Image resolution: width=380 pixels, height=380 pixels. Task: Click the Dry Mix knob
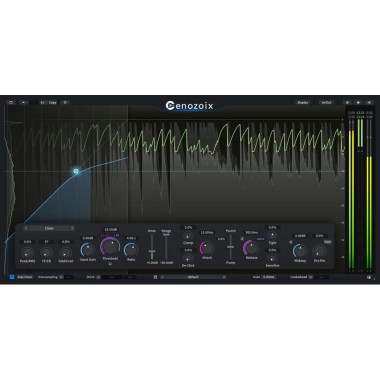click(319, 251)
